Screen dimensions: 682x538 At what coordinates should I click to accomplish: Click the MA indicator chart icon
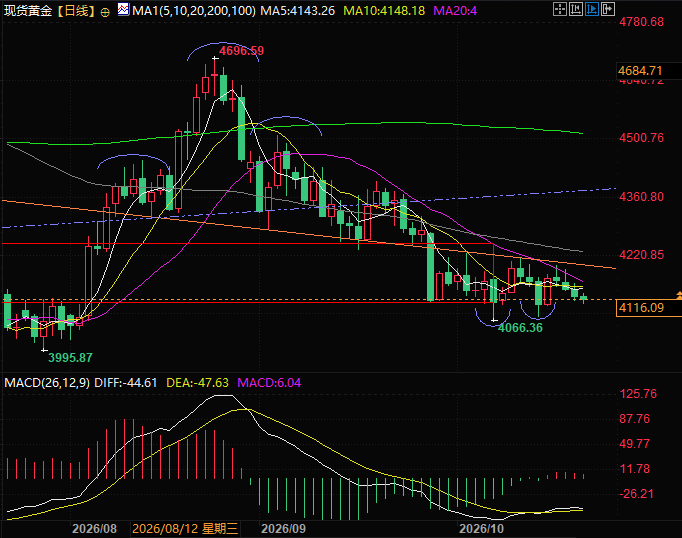[x=123, y=10]
